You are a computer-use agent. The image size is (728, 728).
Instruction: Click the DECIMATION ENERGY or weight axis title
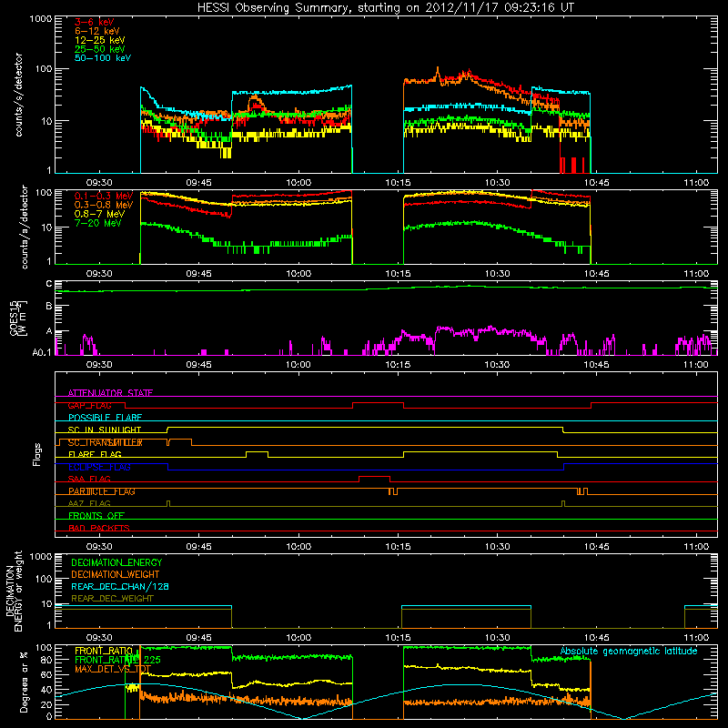[14, 591]
